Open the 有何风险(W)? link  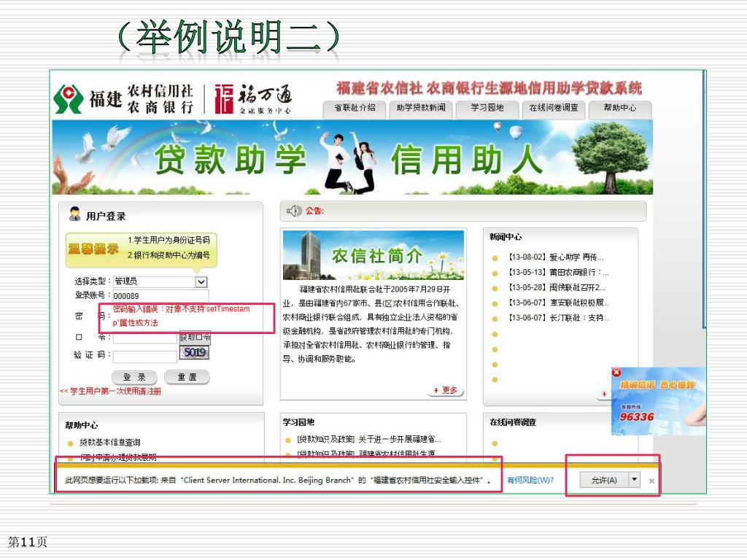point(530,480)
